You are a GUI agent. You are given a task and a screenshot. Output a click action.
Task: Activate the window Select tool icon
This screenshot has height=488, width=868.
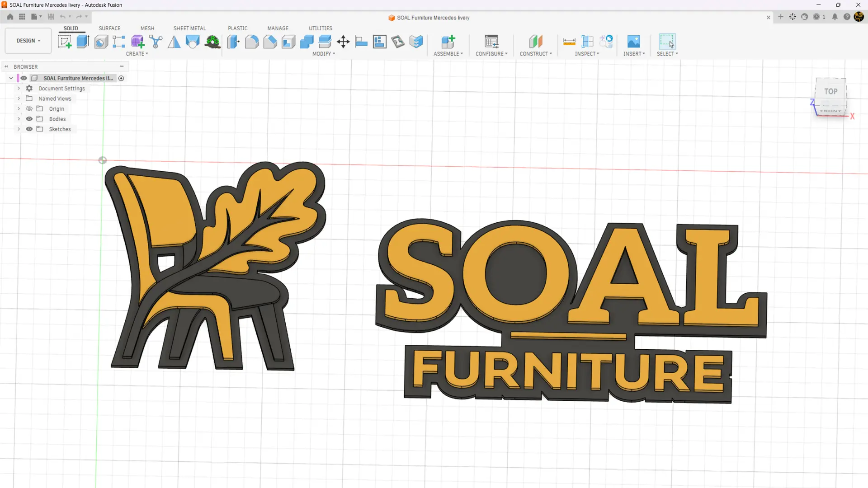[x=667, y=42]
